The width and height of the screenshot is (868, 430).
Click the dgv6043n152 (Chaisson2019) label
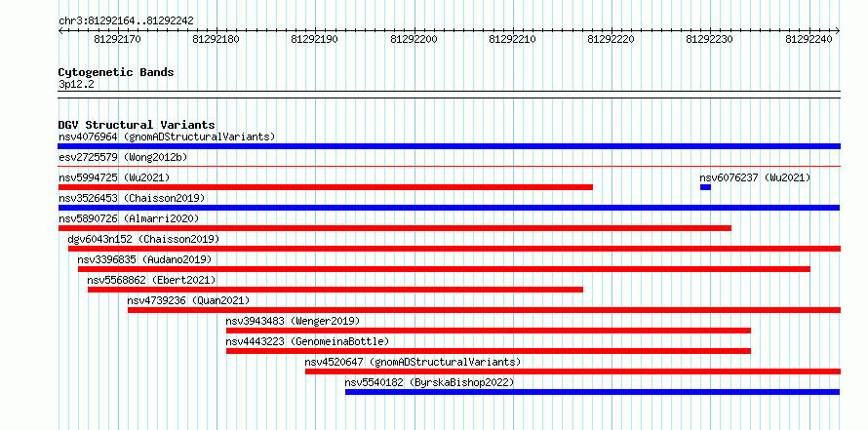pos(144,239)
